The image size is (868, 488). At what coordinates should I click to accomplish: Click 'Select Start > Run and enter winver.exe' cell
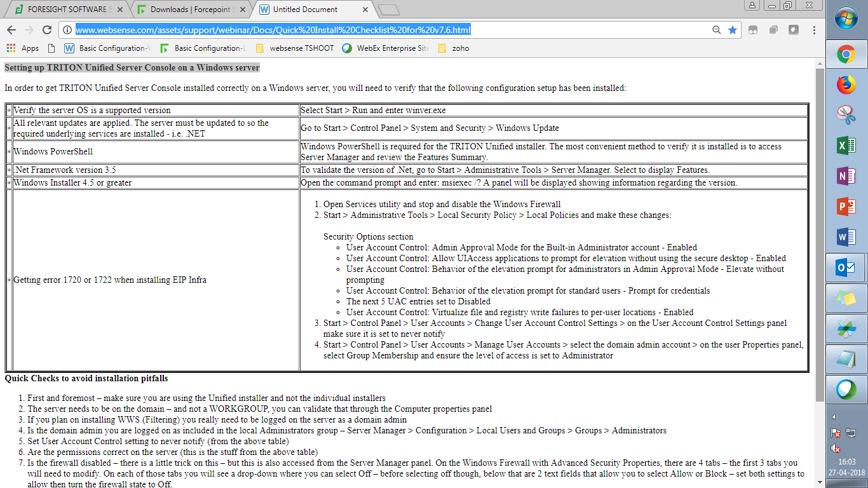click(553, 110)
